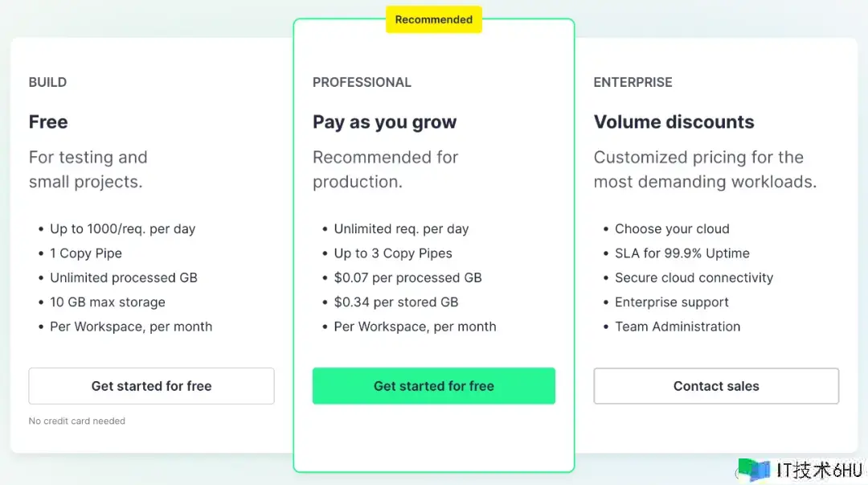Click the Free plan heading
Screen dimensions: 868x485
click(x=48, y=122)
